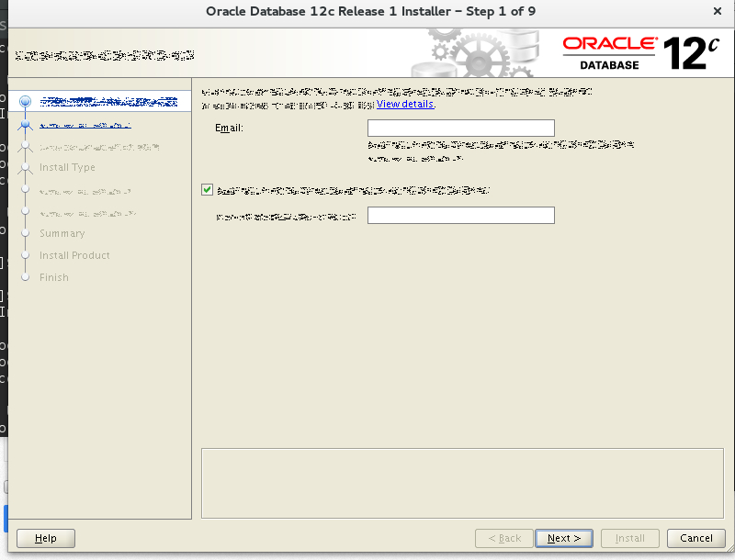Screen dimensions: 735x560
Task: Click the Install Type step
Action: pos(67,167)
